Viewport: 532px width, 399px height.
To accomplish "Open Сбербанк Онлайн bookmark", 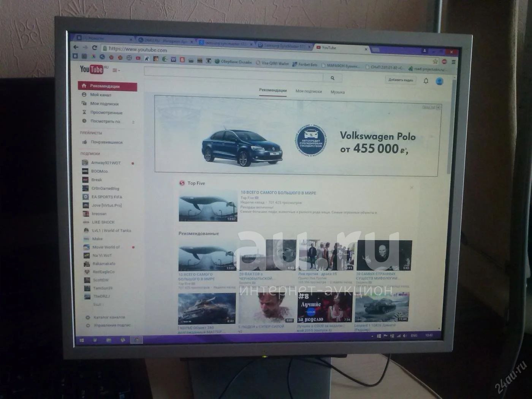I will 233,62.
